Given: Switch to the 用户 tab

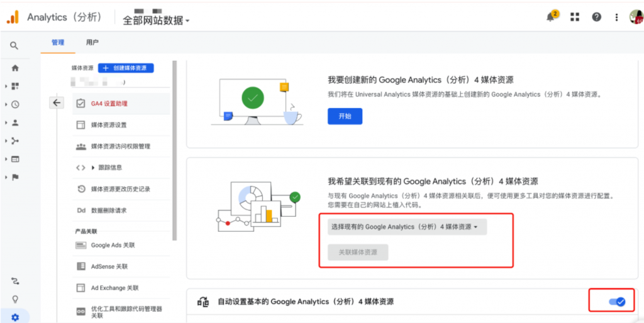Looking at the screenshot, I should [92, 43].
